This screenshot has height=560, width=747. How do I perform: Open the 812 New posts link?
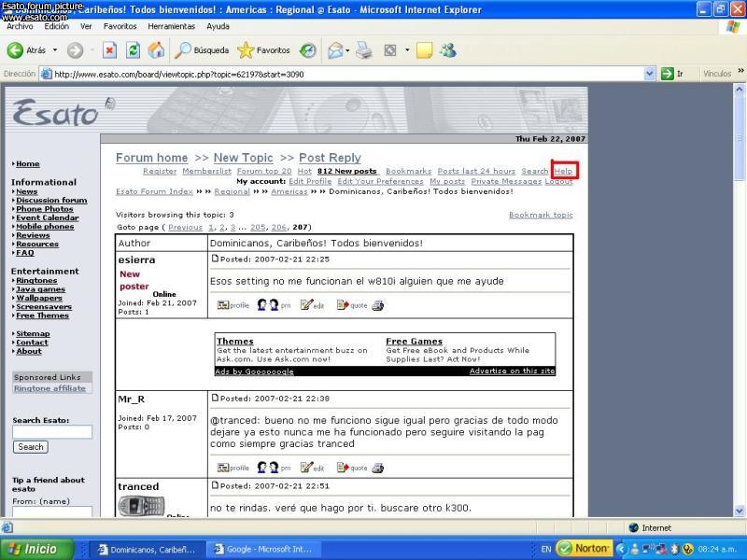point(346,171)
